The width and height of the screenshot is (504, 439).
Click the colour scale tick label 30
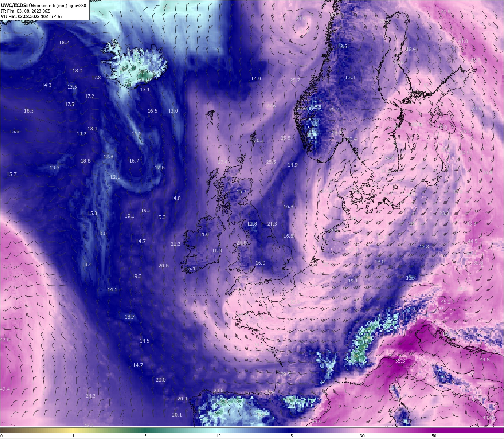point(362,436)
